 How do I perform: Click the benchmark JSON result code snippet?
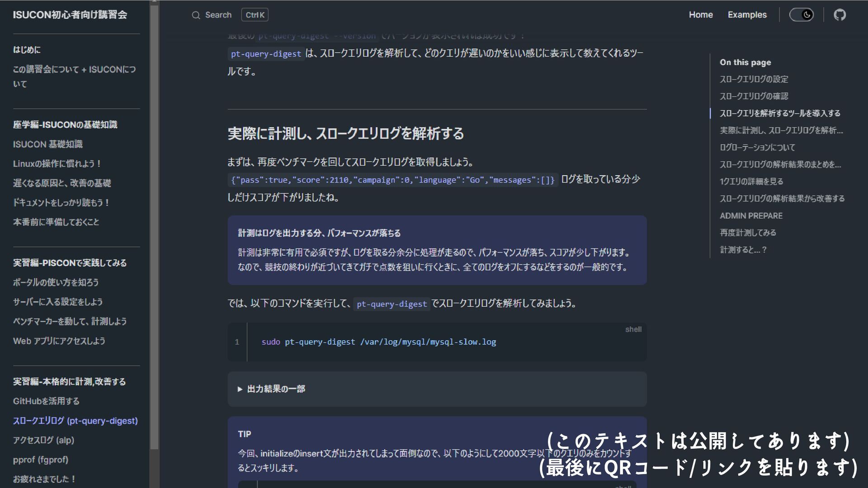coord(392,180)
